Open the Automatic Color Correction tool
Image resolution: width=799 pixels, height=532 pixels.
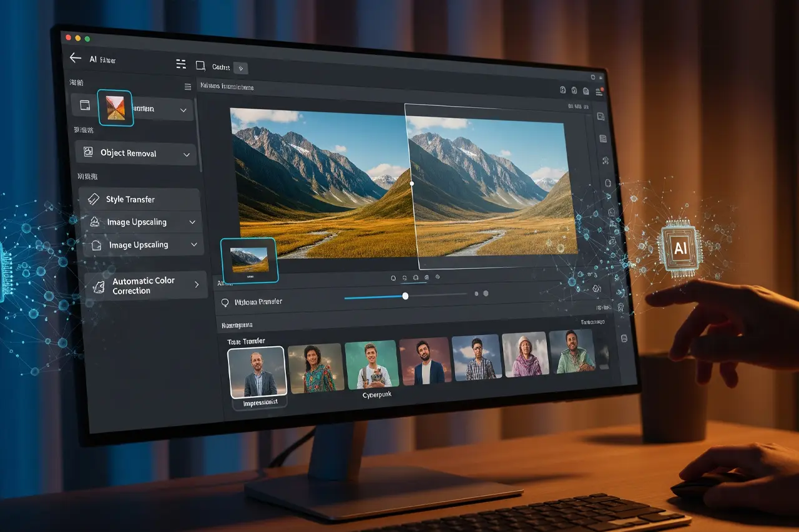[x=144, y=285]
